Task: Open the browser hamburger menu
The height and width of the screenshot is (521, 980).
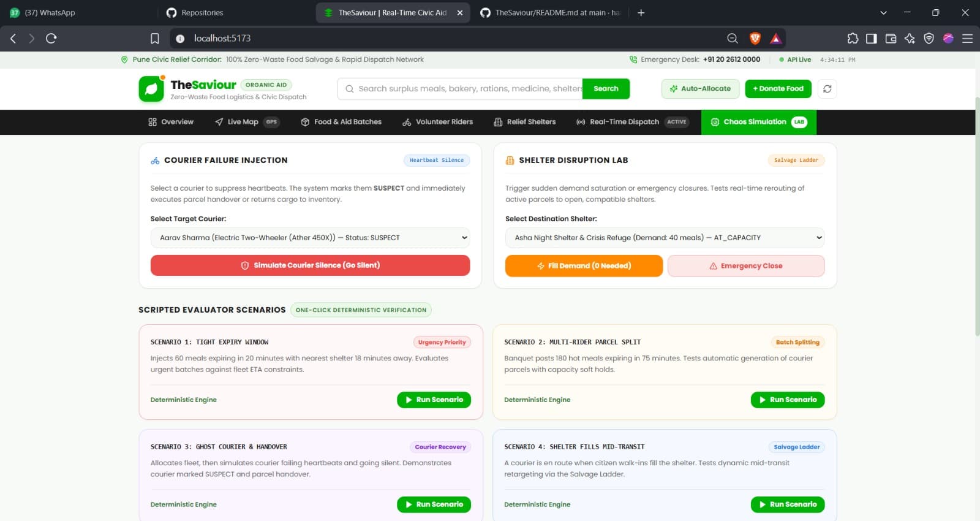Action: tap(968, 38)
